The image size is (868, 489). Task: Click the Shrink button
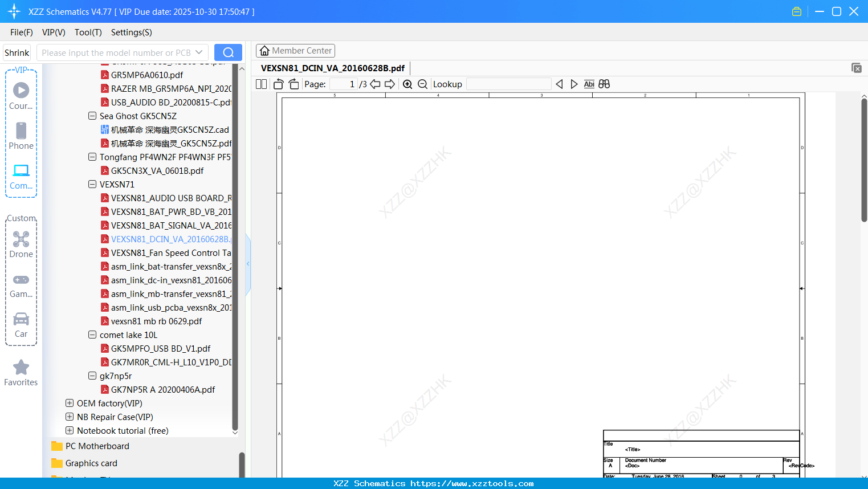point(17,52)
